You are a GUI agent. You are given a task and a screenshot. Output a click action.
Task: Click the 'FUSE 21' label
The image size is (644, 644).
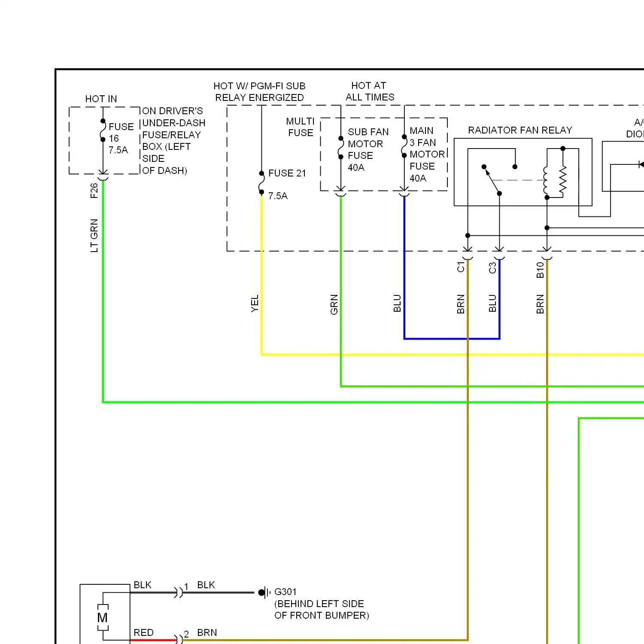(287, 173)
